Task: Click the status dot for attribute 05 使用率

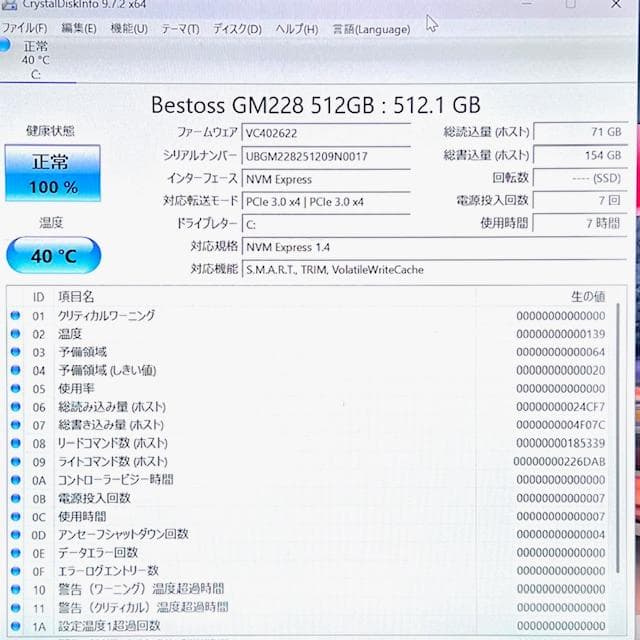Action: point(16,388)
